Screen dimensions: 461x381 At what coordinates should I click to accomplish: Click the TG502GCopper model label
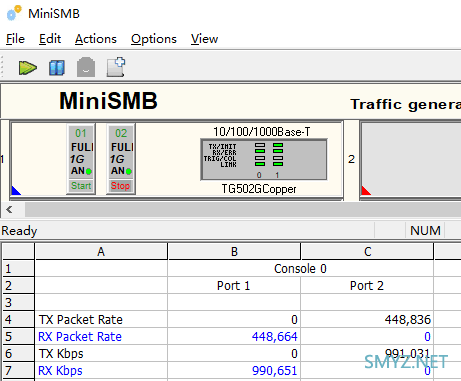(x=259, y=189)
